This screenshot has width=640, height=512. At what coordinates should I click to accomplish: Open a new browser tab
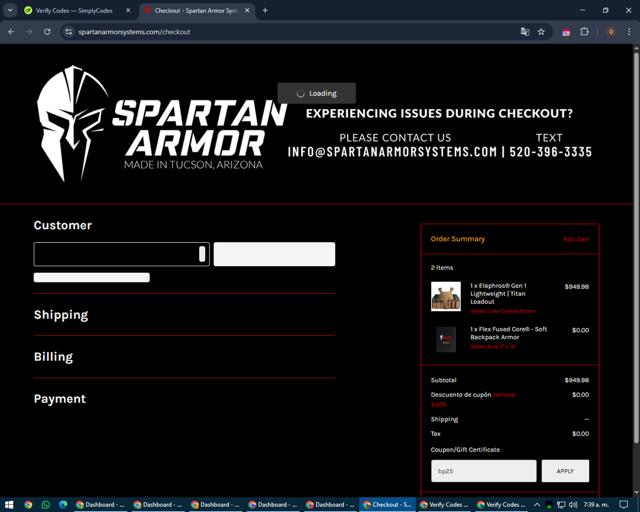point(265,11)
